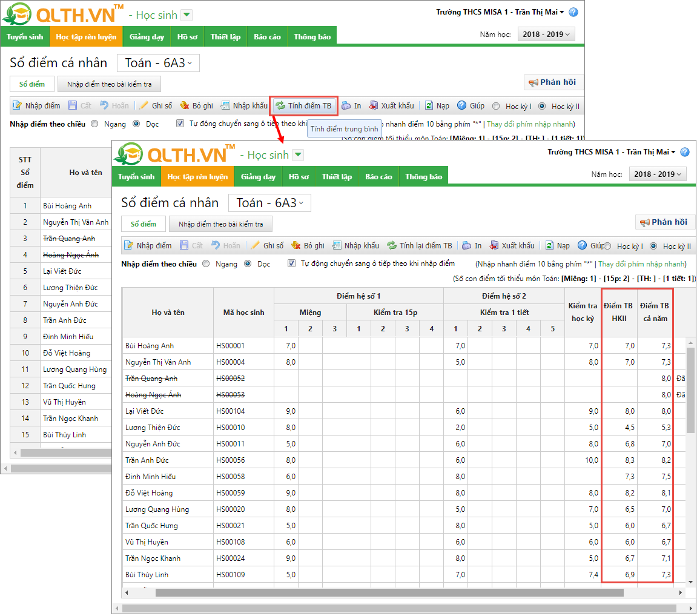The width and height of the screenshot is (697, 616).
Task: Open the Báo cáo menu in front window
Action: (x=378, y=177)
